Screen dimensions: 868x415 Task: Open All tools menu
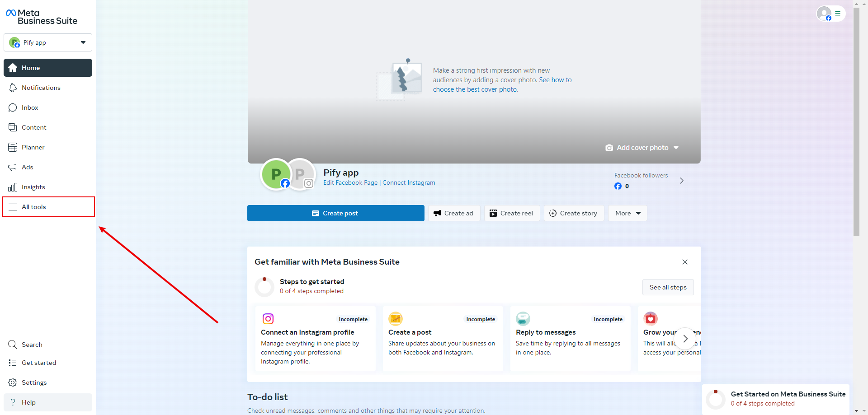coord(48,207)
